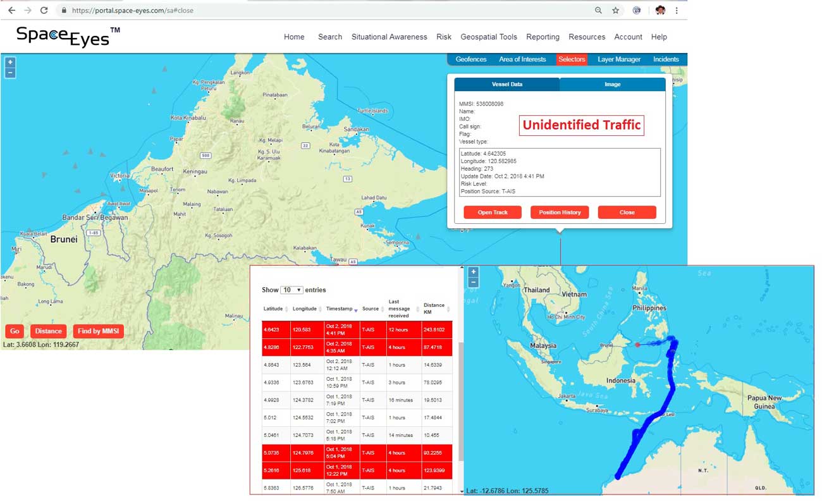Open the Show entries count dropdown
The width and height of the screenshot is (822, 504).
(x=291, y=290)
